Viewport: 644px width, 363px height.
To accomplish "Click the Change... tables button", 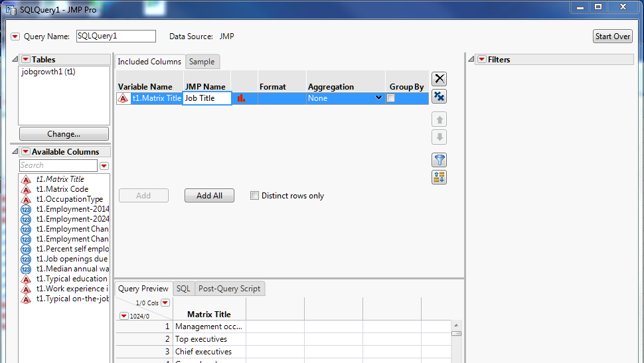I will (x=64, y=134).
